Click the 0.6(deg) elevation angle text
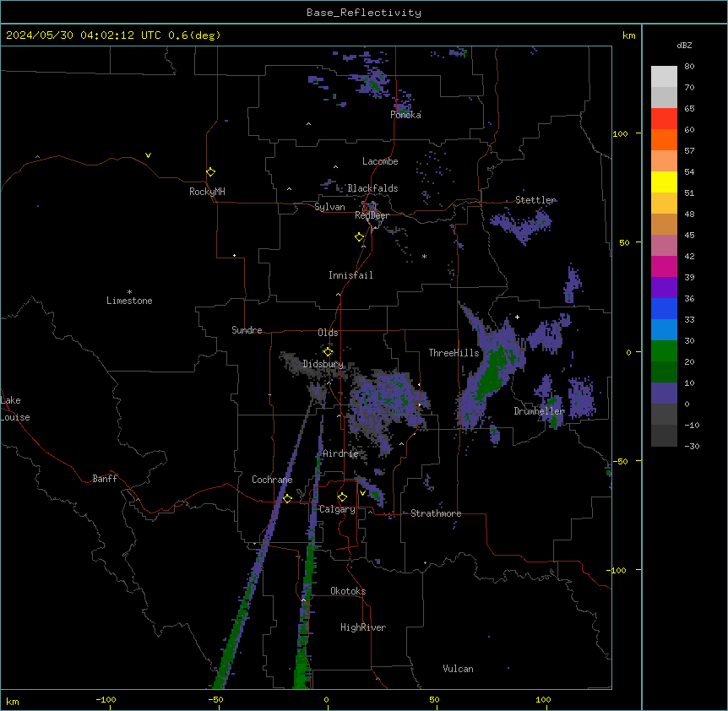This screenshot has width=728, height=711. point(194,35)
